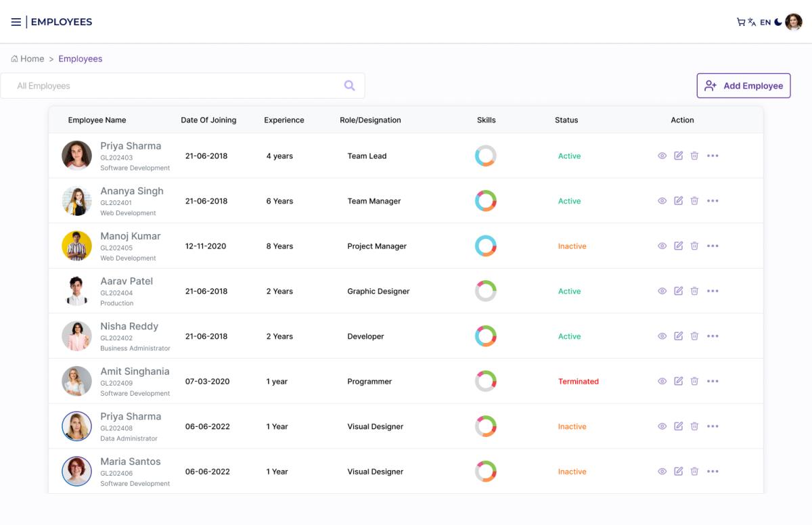Click the search magnifier icon
The width and height of the screenshot is (812, 525).
point(349,86)
